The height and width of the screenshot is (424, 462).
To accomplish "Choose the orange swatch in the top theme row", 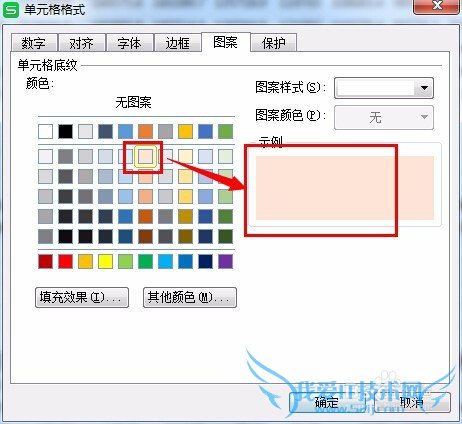I will click(x=145, y=131).
